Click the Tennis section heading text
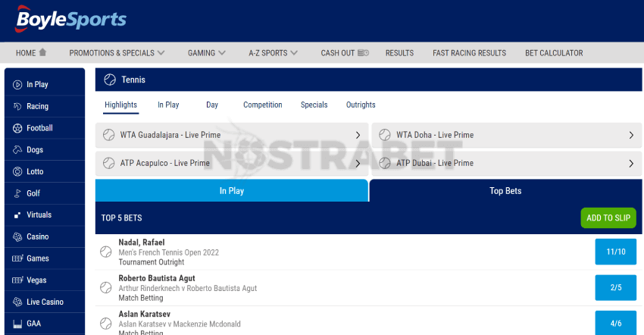Viewport: 644px width, 335px height. point(133,80)
